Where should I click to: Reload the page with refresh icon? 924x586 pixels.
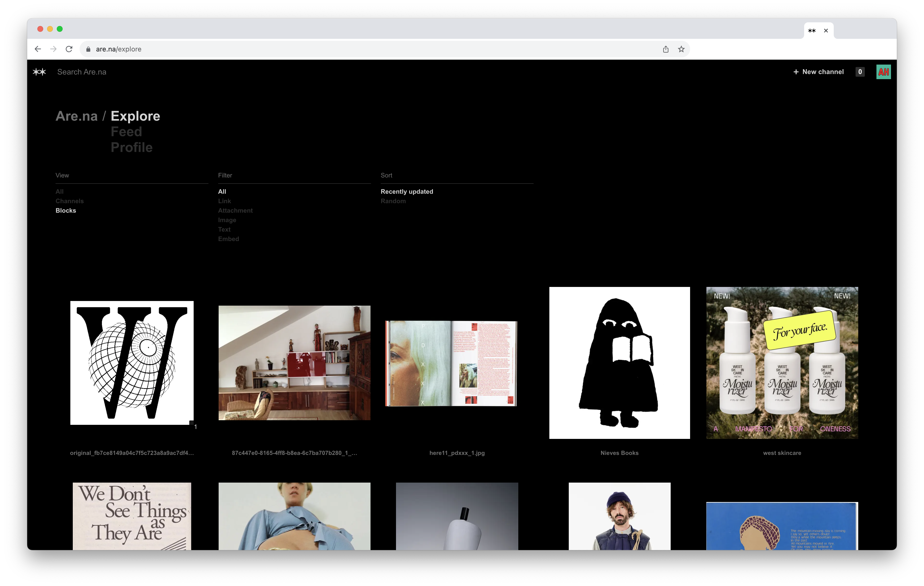pos(69,49)
